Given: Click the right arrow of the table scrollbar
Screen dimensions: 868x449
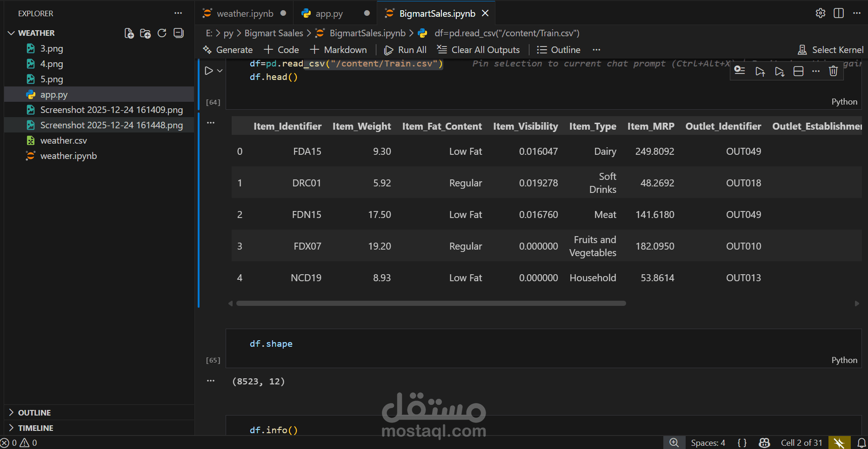Looking at the screenshot, I should tap(857, 304).
